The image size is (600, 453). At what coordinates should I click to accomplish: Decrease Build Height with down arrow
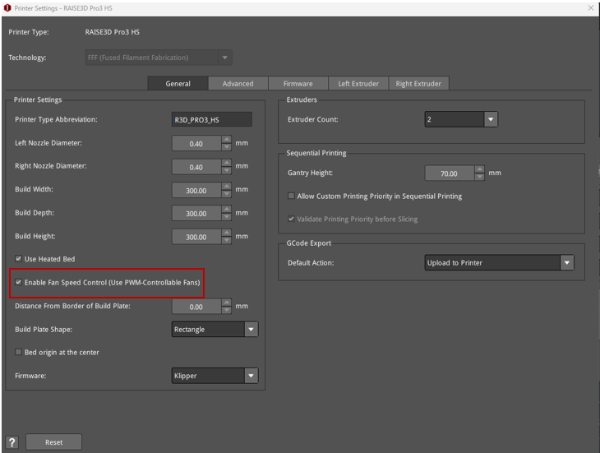(227, 241)
